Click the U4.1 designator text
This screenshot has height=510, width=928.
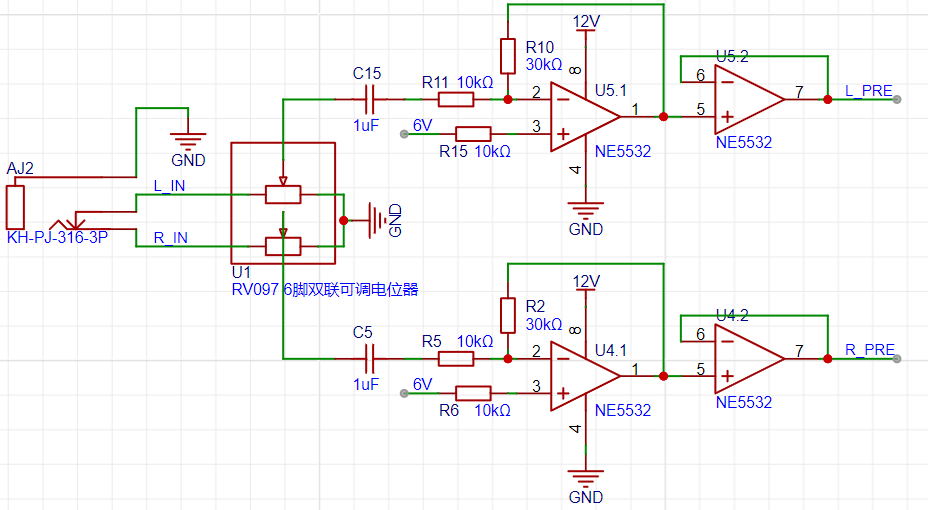coord(611,350)
